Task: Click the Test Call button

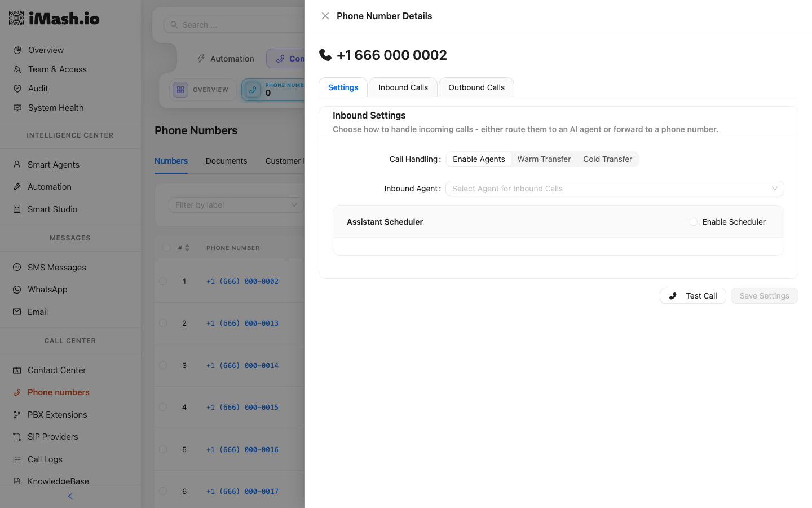Action: 693,296
